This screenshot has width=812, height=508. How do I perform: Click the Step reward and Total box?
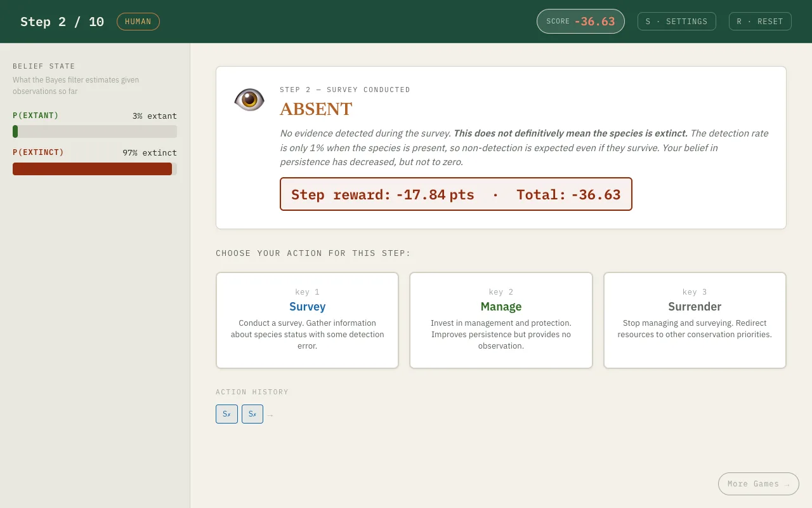click(x=456, y=194)
